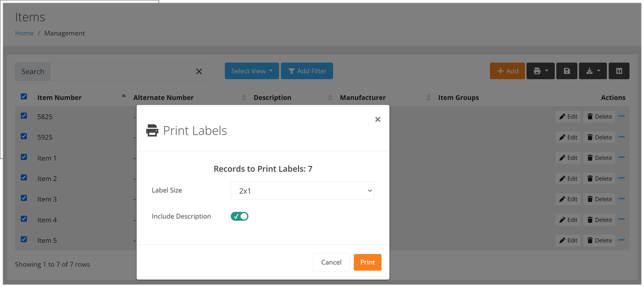Delete the Item 5 row

pos(599,240)
